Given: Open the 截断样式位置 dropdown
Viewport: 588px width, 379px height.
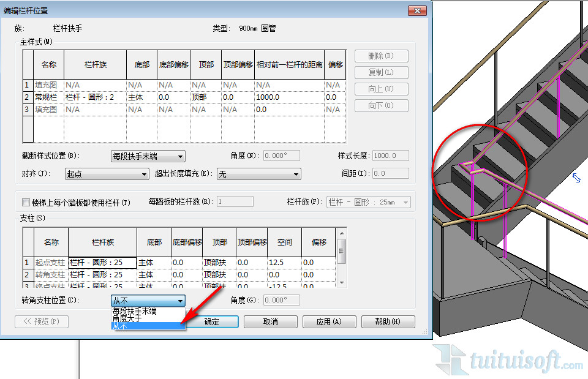Looking at the screenshot, I should [148, 156].
